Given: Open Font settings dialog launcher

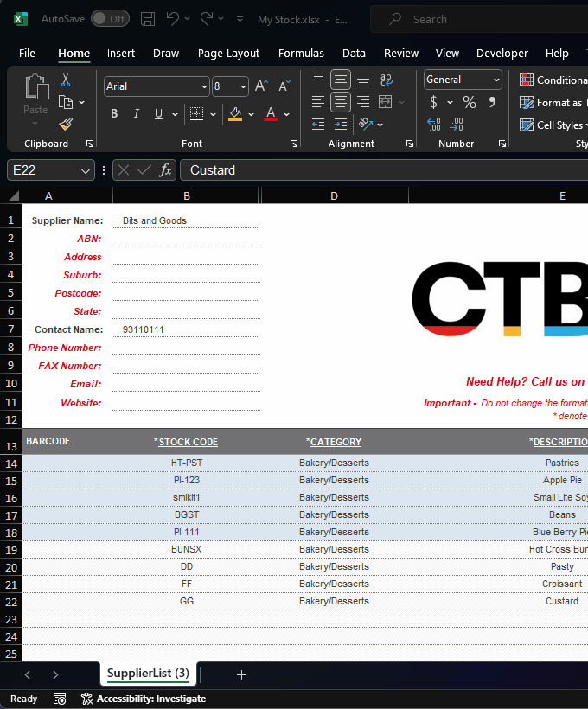Looking at the screenshot, I should pyautogui.click(x=294, y=144).
